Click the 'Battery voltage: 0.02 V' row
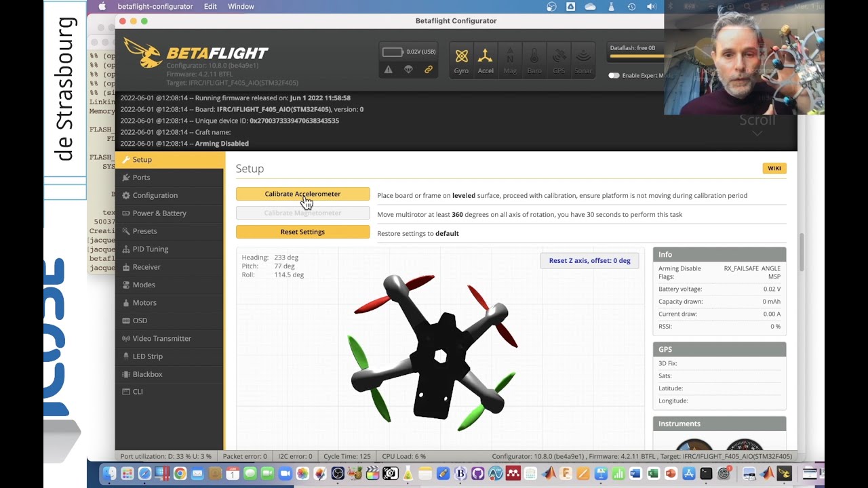868x488 pixels. [719, 289]
